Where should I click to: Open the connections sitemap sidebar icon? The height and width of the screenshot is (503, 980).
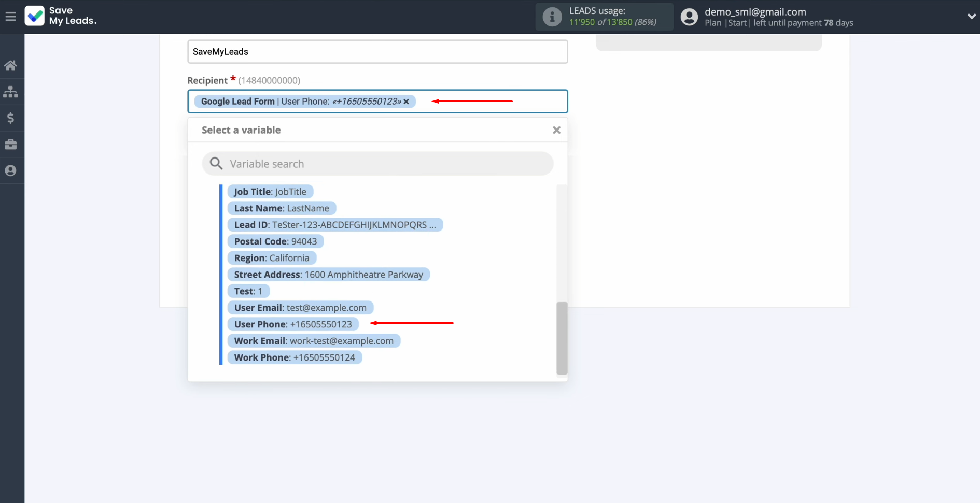tap(10, 92)
